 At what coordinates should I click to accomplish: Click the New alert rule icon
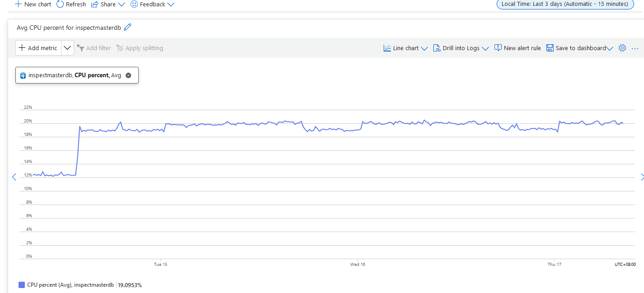[x=498, y=47]
